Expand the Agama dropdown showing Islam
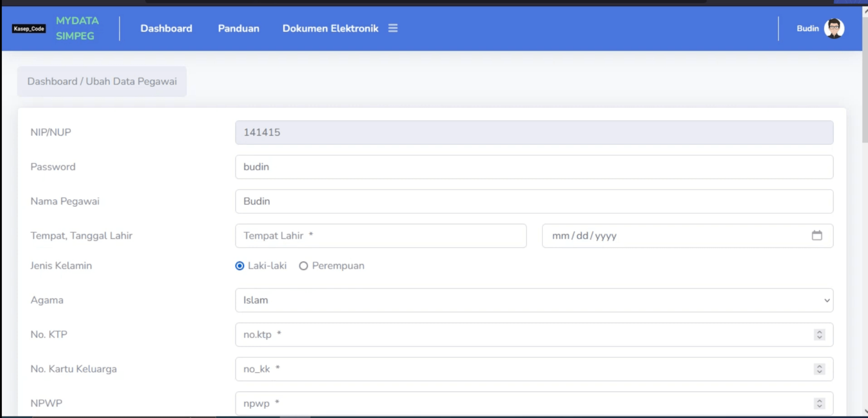The image size is (868, 418). [x=534, y=300]
